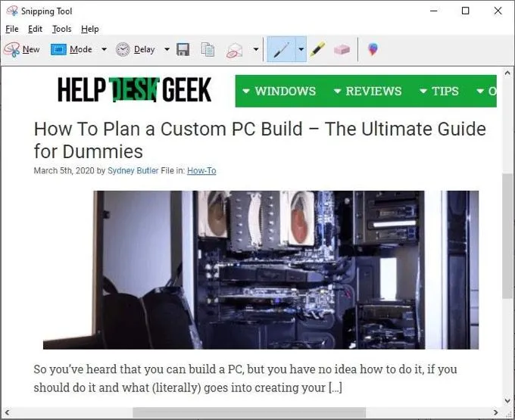Screen dimensions: 515x420
Task: Toggle the yellow Highlighter tool
Action: point(317,50)
